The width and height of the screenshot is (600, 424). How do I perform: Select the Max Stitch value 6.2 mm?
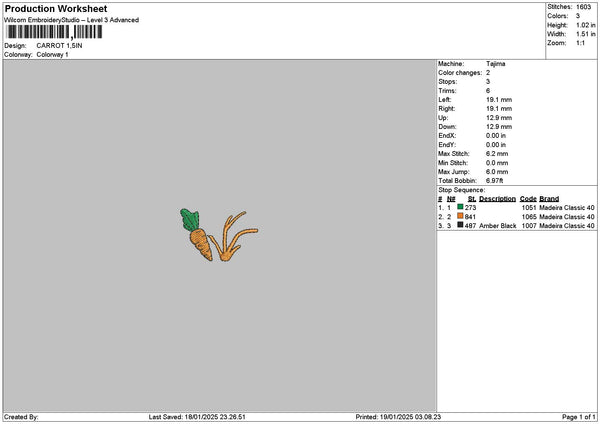(x=497, y=154)
